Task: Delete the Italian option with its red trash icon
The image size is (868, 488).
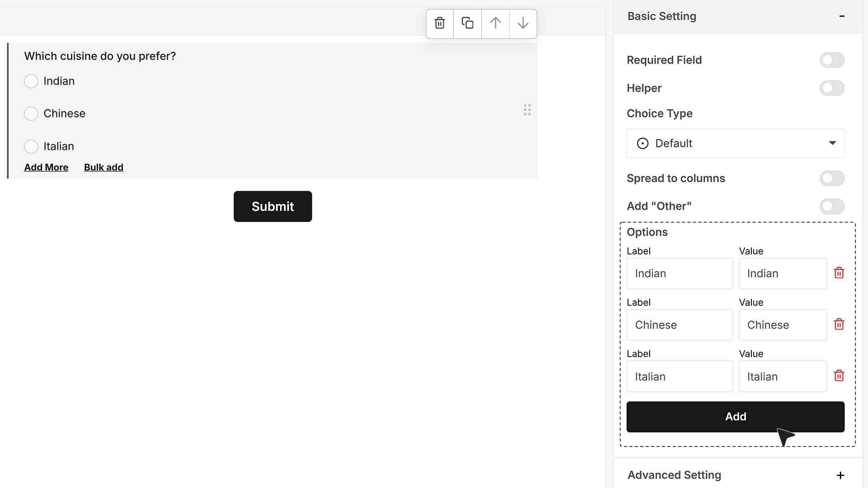Action: pos(839,376)
